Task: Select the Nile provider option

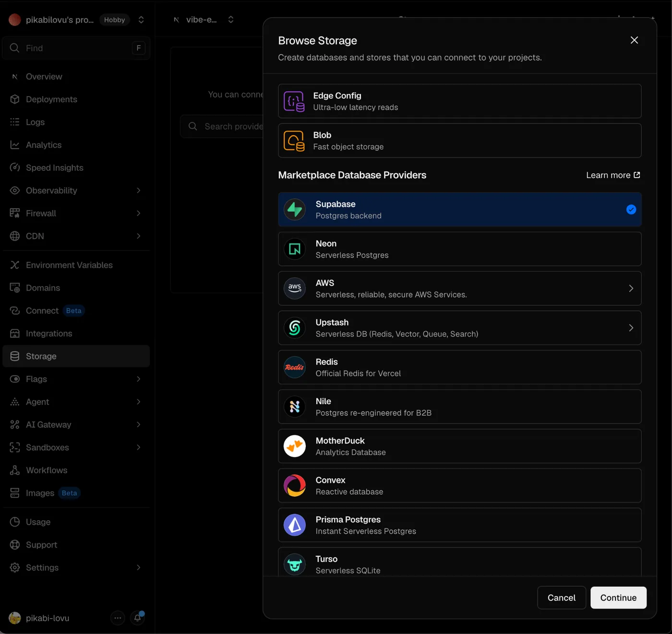Action: coord(460,407)
